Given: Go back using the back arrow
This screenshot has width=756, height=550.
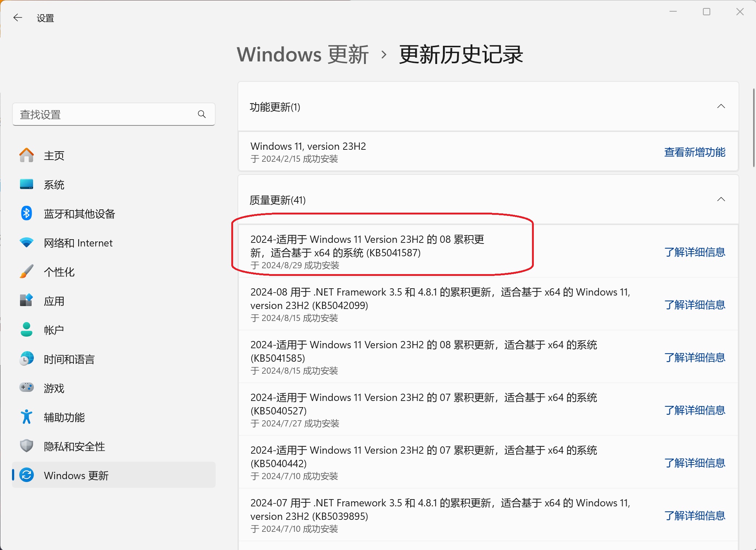Looking at the screenshot, I should point(17,17).
